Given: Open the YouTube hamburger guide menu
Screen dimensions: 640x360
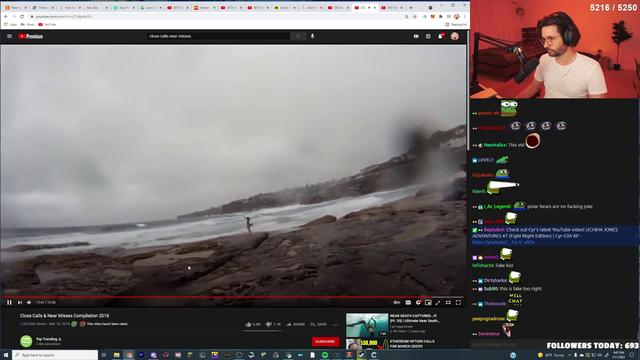Looking at the screenshot, I should (x=9, y=36).
